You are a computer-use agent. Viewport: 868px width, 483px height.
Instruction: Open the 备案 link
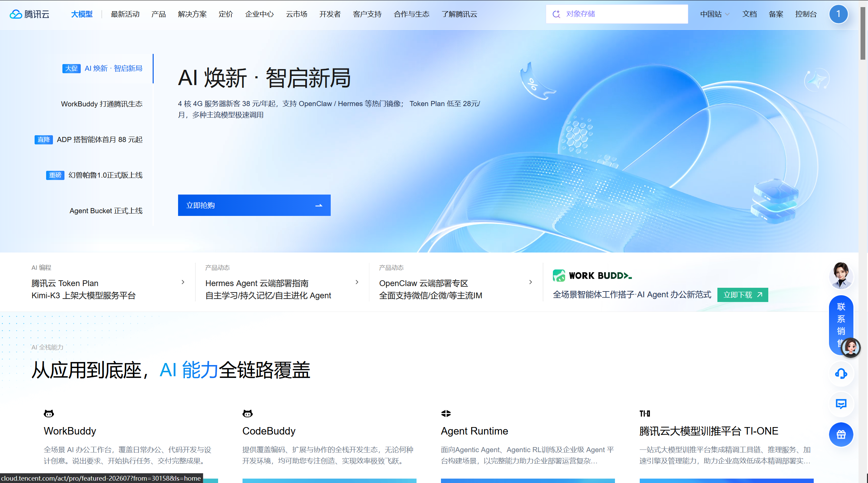tap(776, 14)
